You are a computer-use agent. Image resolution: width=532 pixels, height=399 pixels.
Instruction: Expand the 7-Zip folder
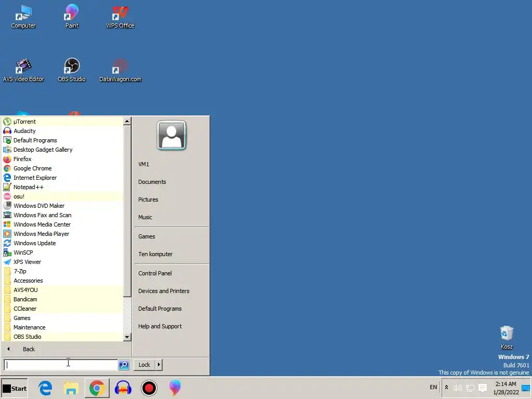63,271
